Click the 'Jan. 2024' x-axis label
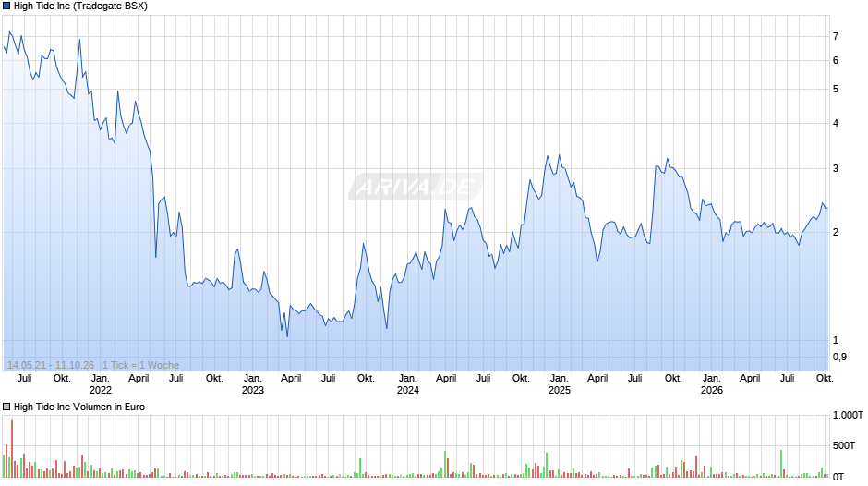868x486 pixels. click(x=408, y=384)
